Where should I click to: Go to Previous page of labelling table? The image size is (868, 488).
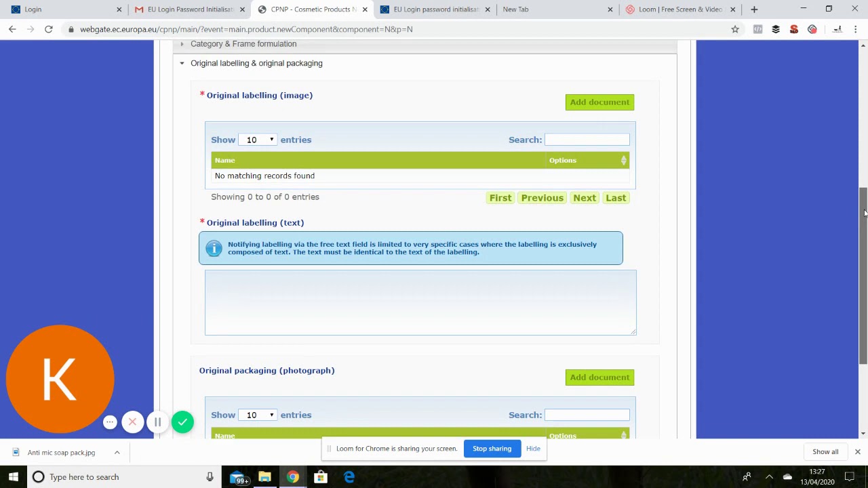(x=542, y=198)
